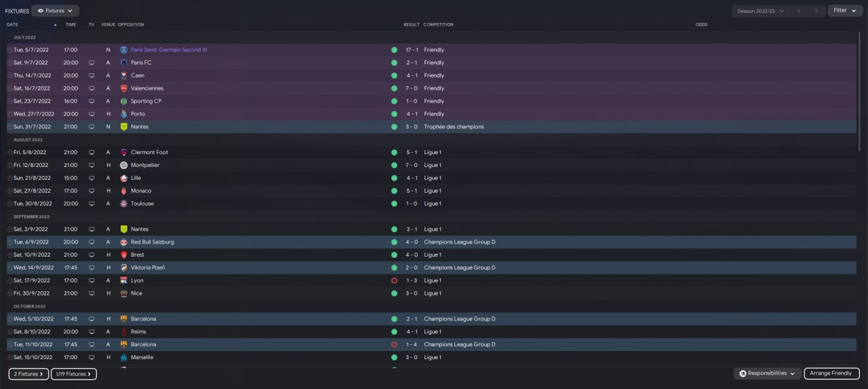Screen dimensions: 868x389
Task: Open the Season 2022/23 dropdown
Action: [762, 11]
